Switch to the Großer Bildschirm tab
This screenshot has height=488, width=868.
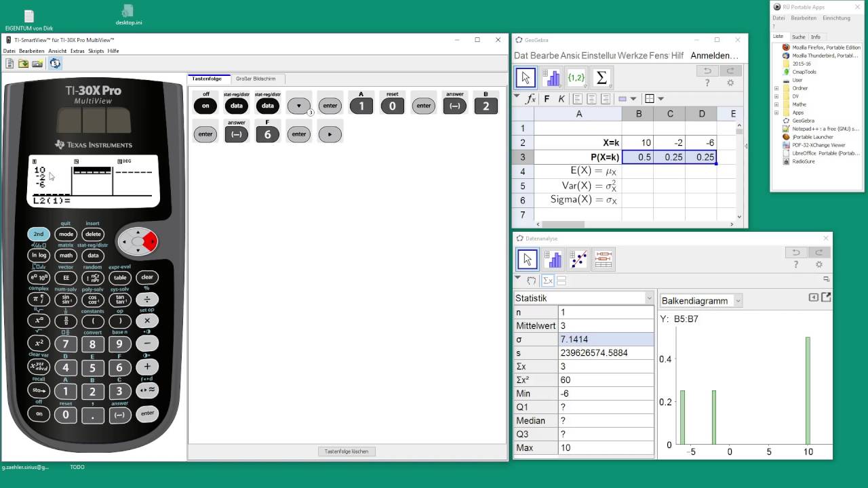click(x=256, y=79)
